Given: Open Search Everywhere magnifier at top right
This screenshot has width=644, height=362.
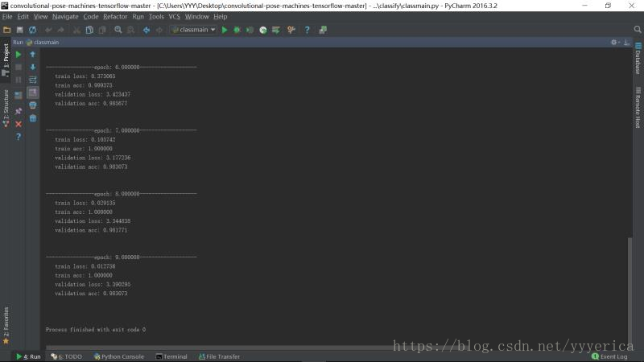Looking at the screenshot, I should coord(638,30).
